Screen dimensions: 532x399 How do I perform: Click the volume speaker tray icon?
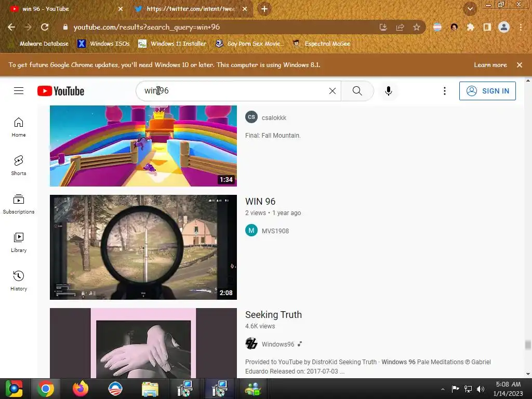[x=481, y=389]
